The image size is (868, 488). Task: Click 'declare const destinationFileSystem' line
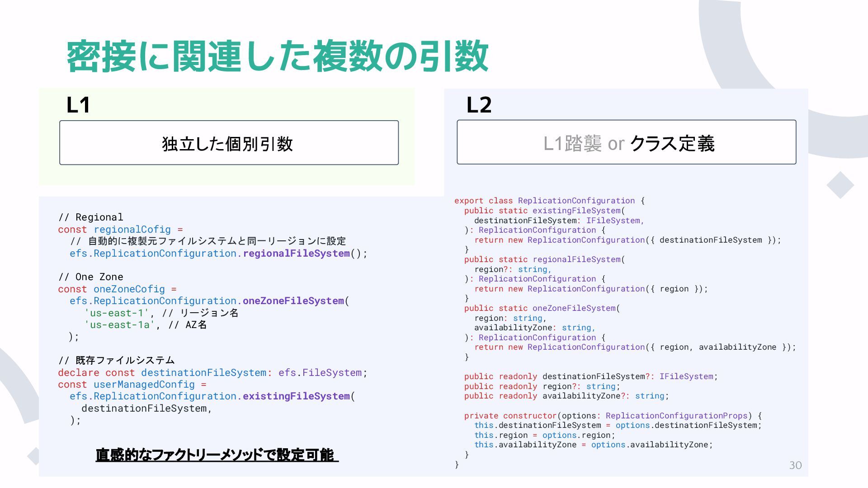point(212,373)
